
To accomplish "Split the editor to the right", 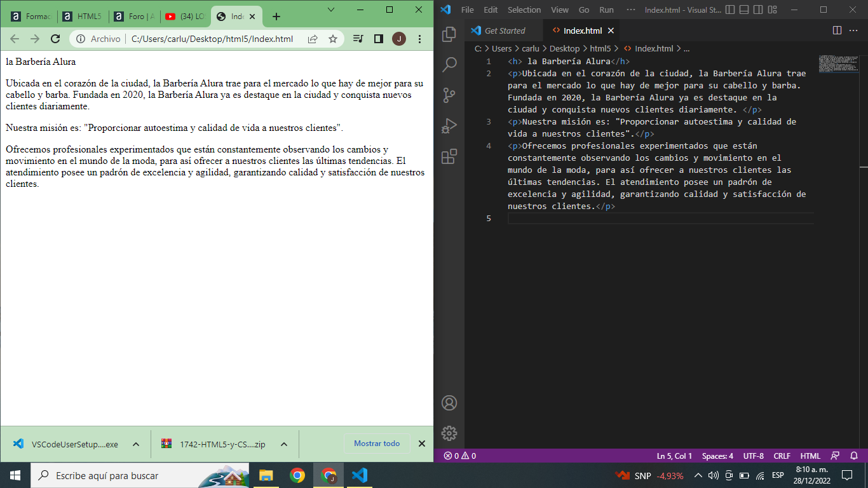I will (837, 30).
